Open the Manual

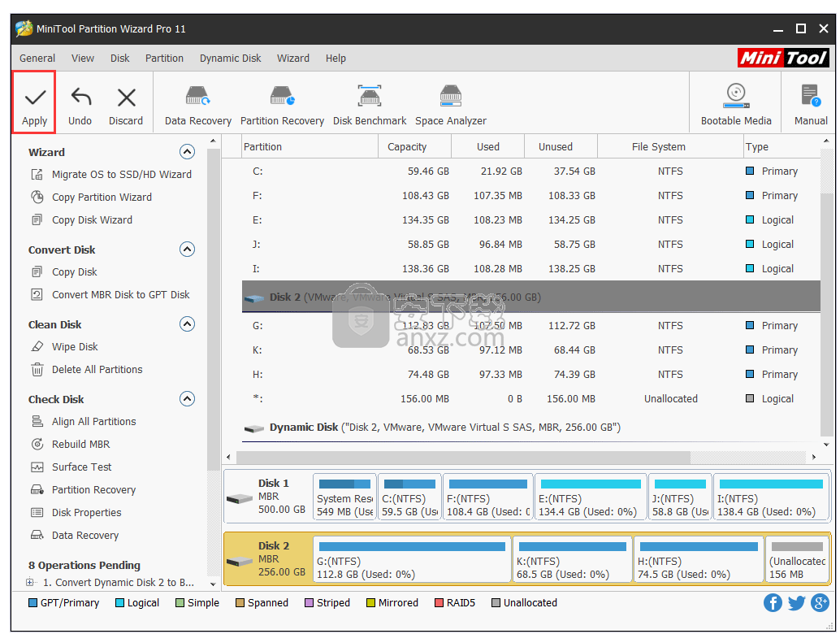pyautogui.click(x=811, y=105)
